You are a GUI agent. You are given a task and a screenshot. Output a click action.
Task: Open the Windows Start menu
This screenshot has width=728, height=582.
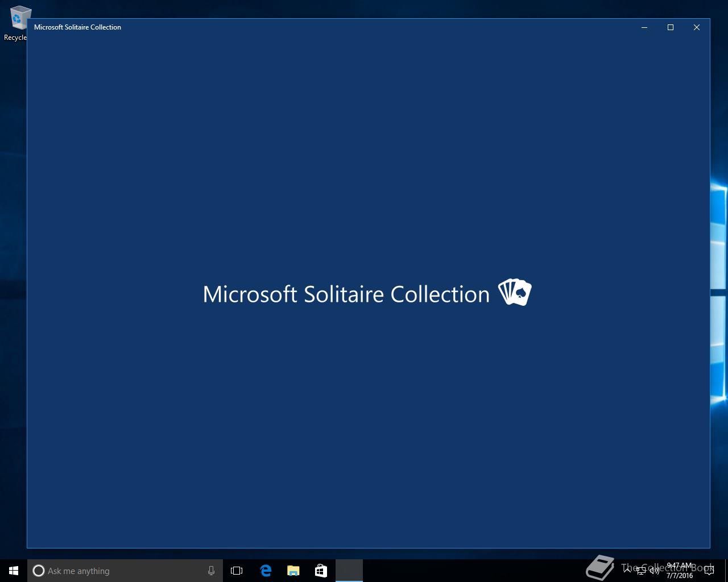14,571
